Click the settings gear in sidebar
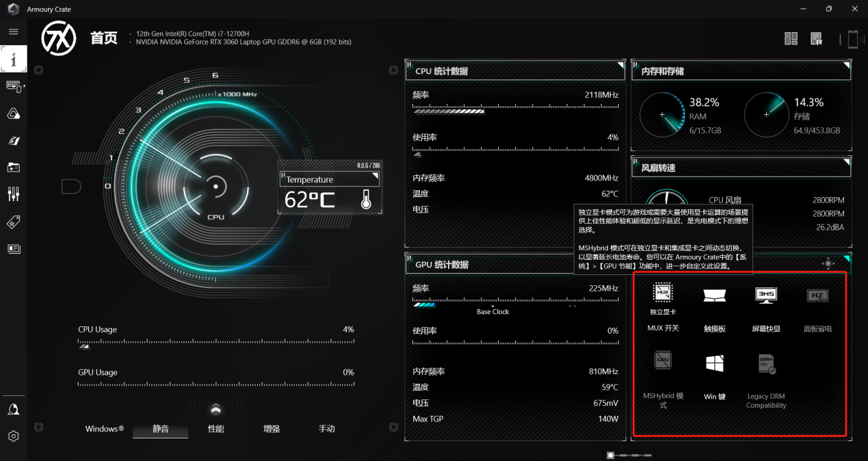The image size is (868, 461). coord(14,436)
